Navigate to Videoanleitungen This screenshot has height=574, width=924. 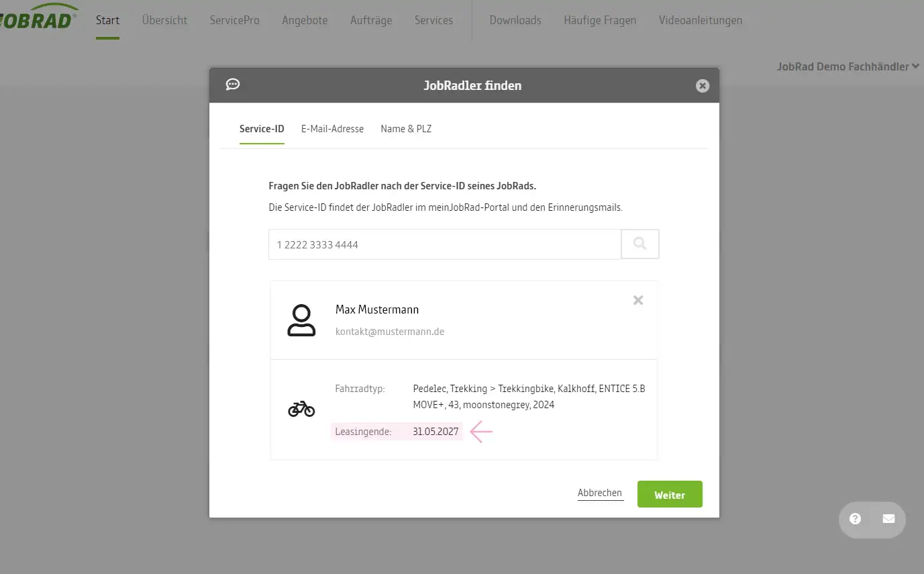click(x=700, y=20)
